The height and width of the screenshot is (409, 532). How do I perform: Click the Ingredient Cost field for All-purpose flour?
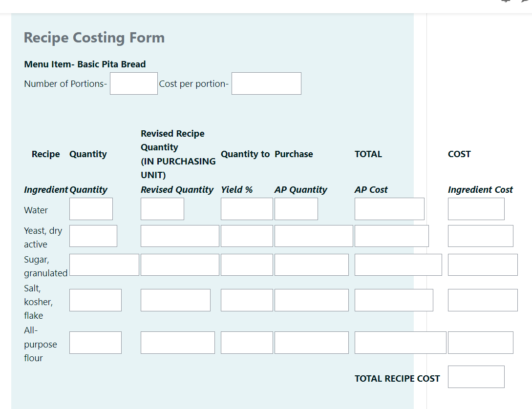[481, 342]
